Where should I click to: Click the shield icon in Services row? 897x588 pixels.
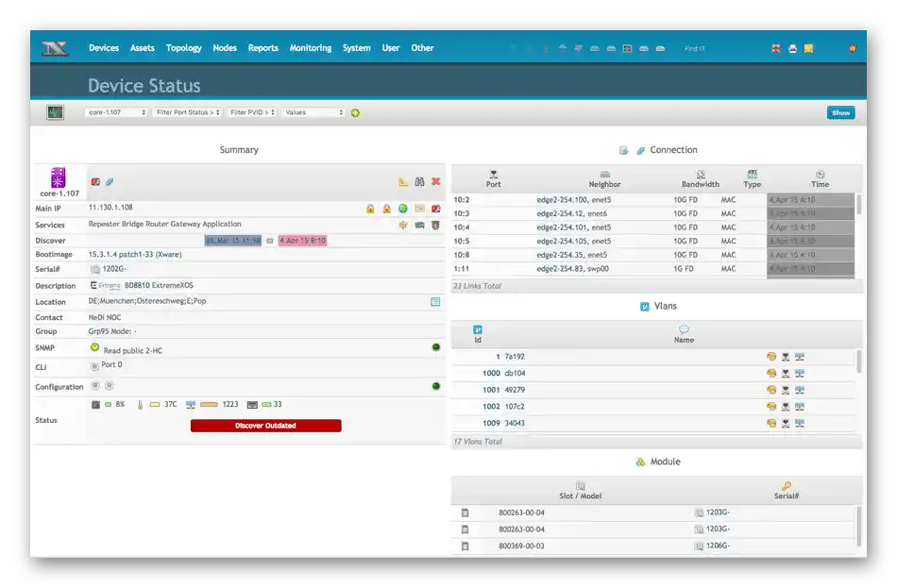tap(435, 226)
